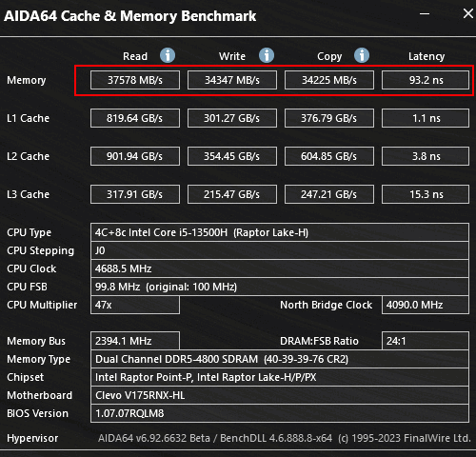The height and width of the screenshot is (457, 476).
Task: Select the L3 Cache latency 15.3 ns value
Action: [x=426, y=194]
